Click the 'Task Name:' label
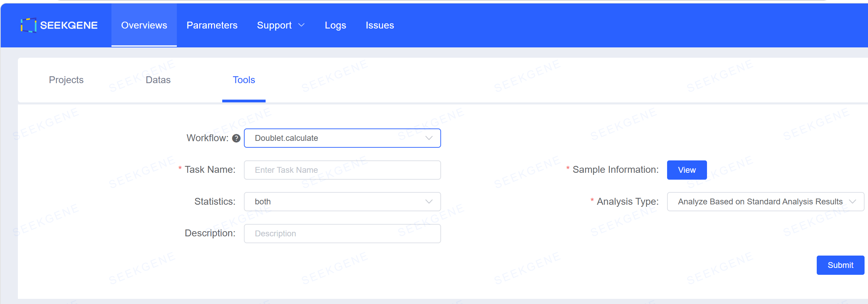Screen dimensions: 868x304 pyautogui.click(x=210, y=170)
